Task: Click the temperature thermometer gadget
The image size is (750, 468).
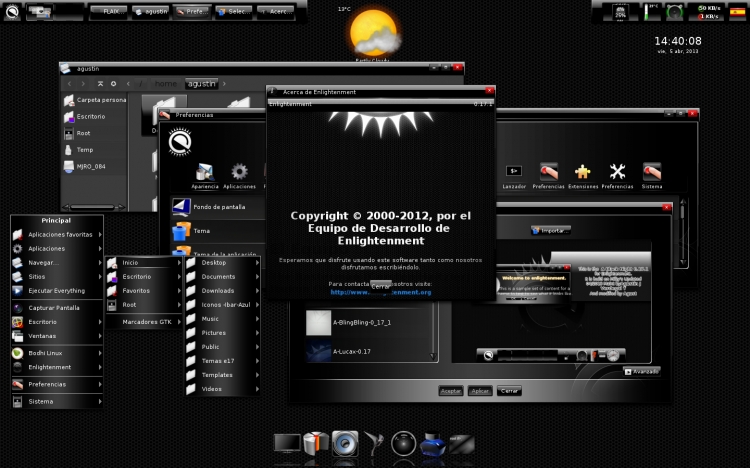Action: (x=651, y=12)
